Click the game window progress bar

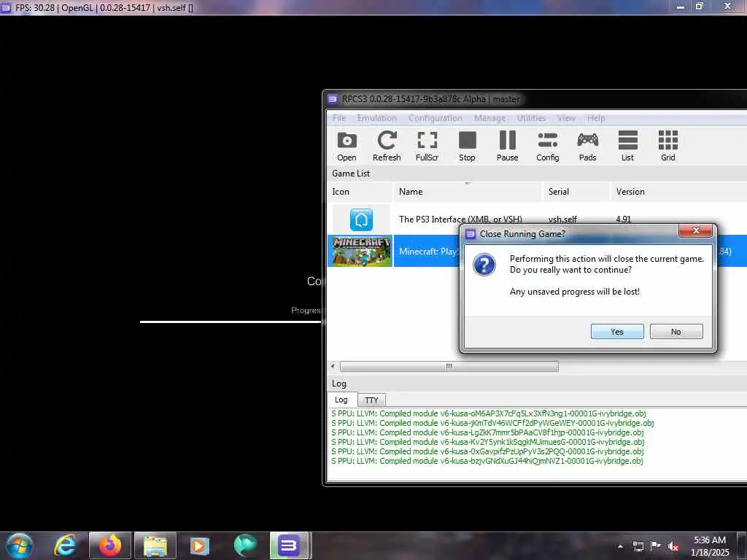tap(231, 322)
